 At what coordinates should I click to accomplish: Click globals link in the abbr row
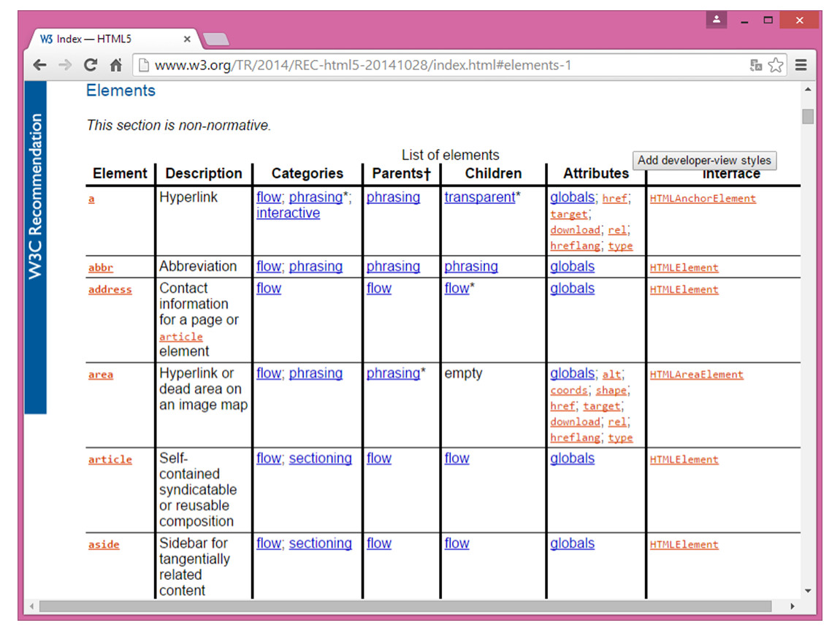coord(572,267)
